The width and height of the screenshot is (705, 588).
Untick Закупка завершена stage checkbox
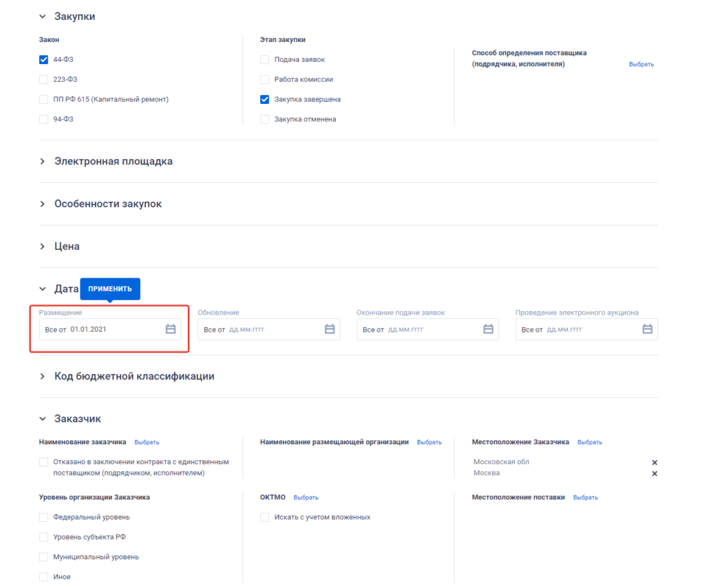click(x=264, y=99)
